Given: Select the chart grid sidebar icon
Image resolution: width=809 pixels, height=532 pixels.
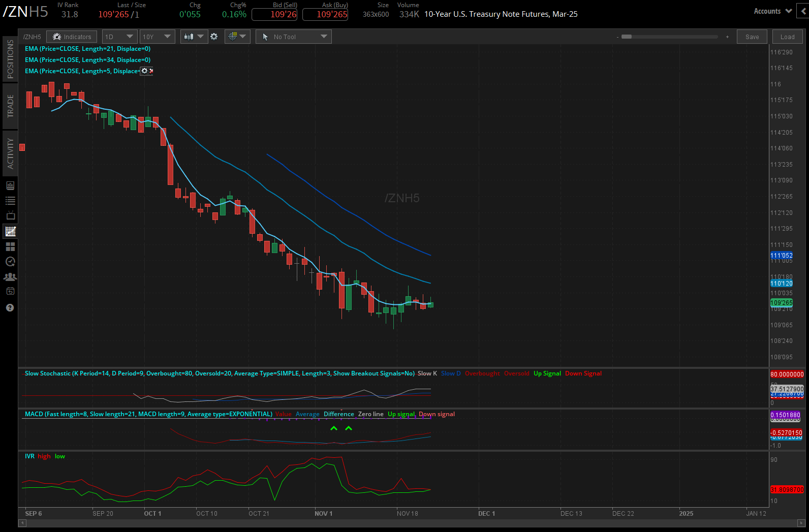Looking at the screenshot, I should [x=10, y=231].
